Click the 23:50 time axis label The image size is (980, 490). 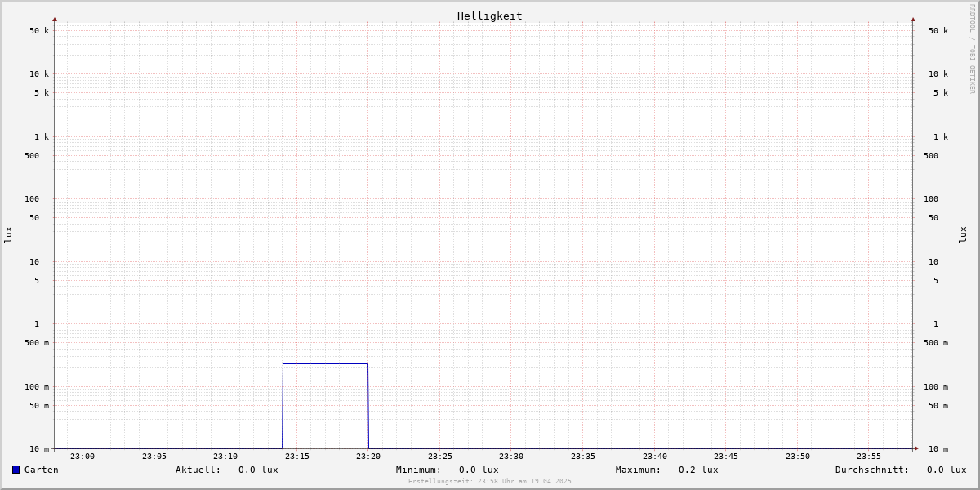coord(798,457)
